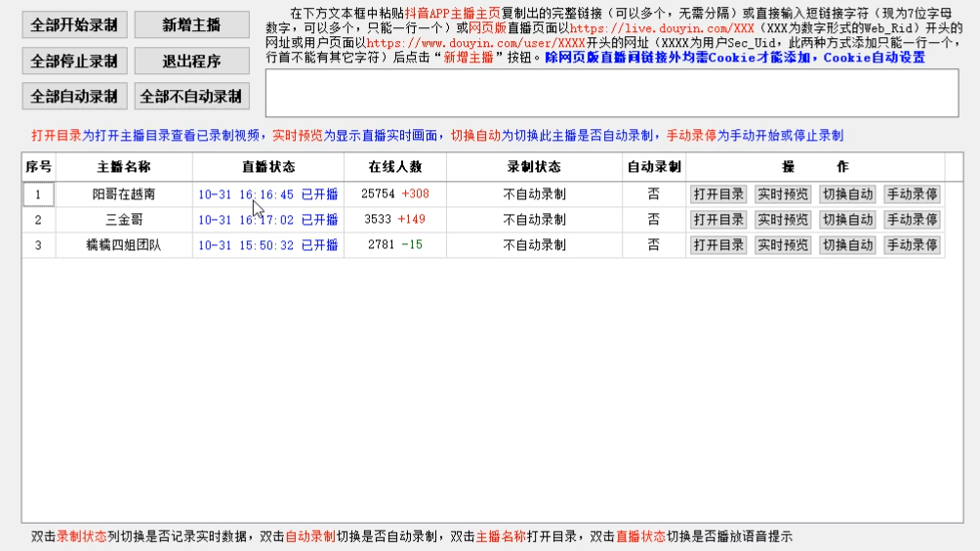The width and height of the screenshot is (980, 551).
Task: Click 手动录停 in 三金哥 row
Action: [x=912, y=220]
